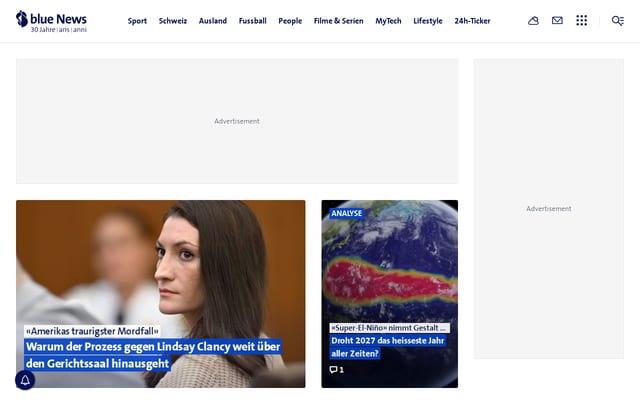Open the apps grid icon
The width and height of the screenshot is (640, 400).
point(582,20)
